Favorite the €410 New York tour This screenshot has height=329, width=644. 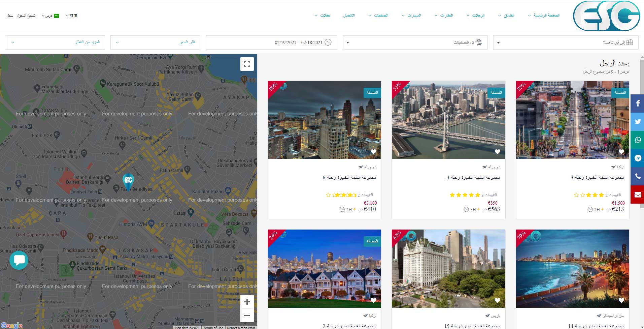coord(373,152)
